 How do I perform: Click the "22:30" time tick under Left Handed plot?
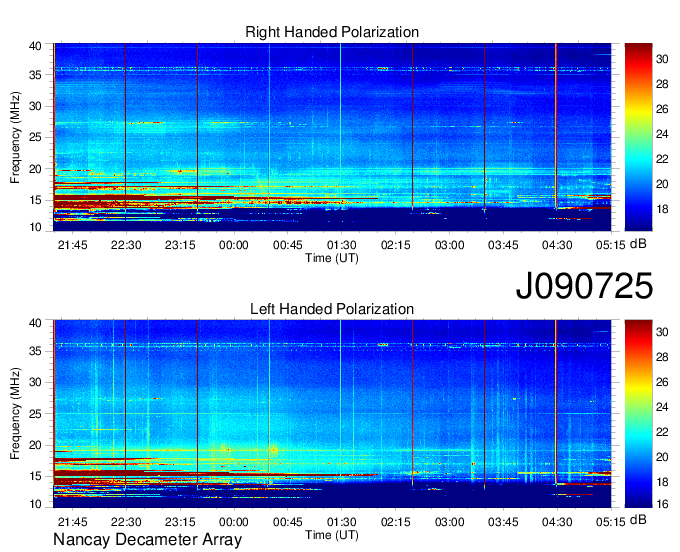click(126, 522)
